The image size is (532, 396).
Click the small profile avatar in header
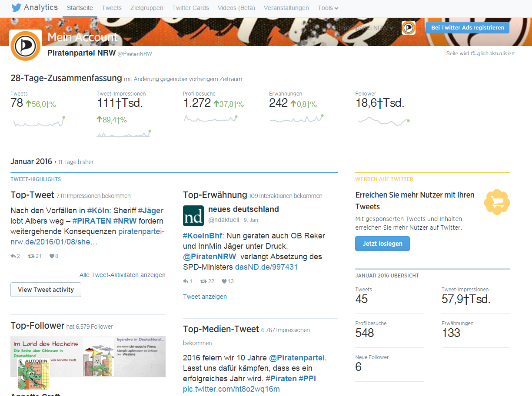pyautogui.click(x=408, y=27)
